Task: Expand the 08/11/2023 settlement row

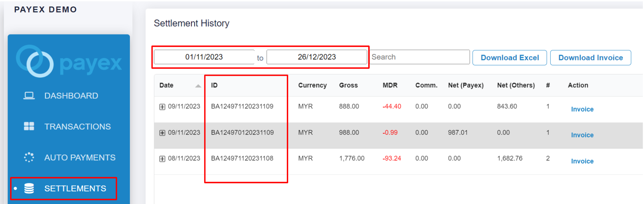Action: 162,159
